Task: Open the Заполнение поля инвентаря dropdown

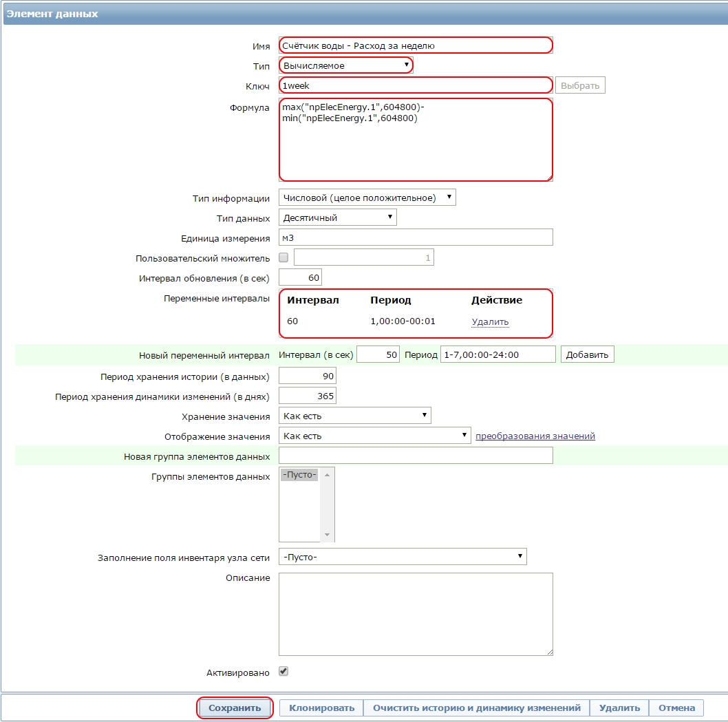Action: (x=403, y=556)
